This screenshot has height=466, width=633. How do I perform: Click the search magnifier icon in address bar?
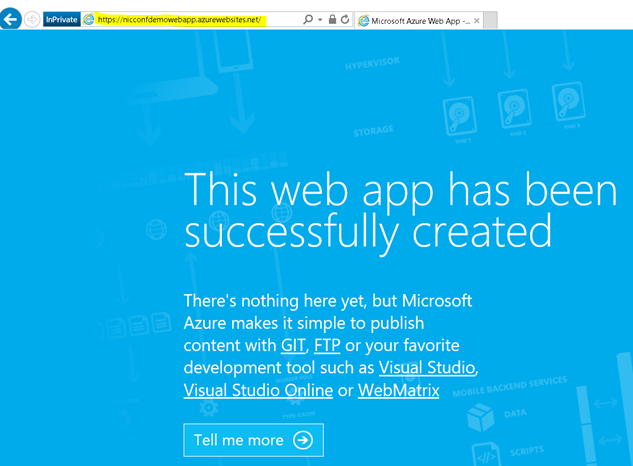point(308,19)
